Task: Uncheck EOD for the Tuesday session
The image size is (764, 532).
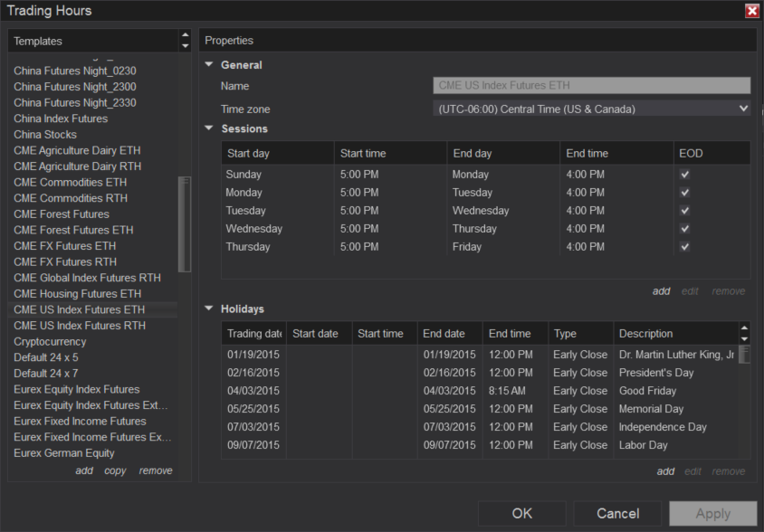Action: (x=684, y=210)
